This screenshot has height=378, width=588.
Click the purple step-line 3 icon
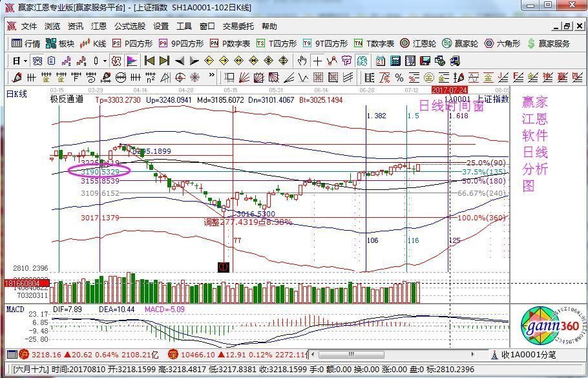pyautogui.click(x=67, y=61)
